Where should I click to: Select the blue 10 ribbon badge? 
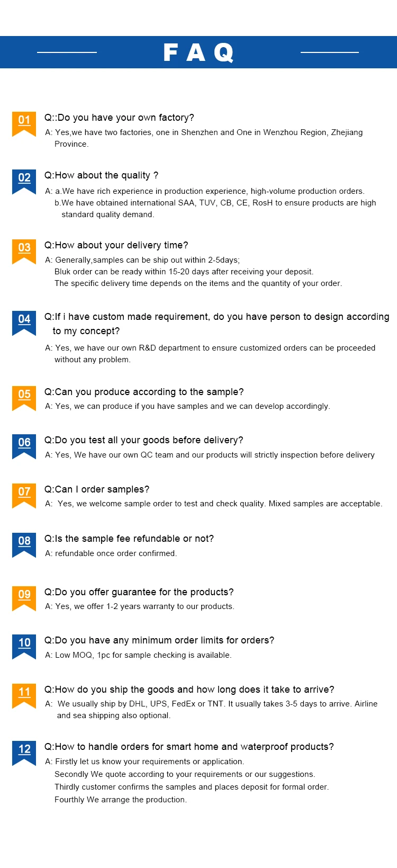24,645
